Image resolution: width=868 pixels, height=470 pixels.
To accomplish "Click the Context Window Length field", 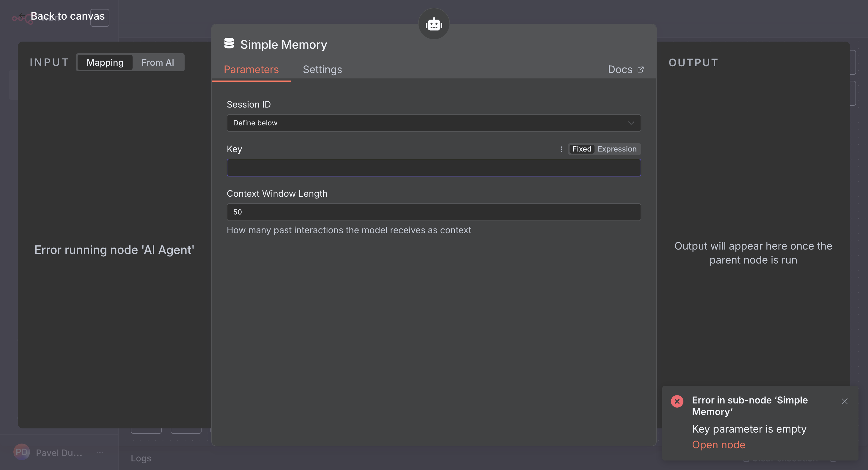I will 434,212.
